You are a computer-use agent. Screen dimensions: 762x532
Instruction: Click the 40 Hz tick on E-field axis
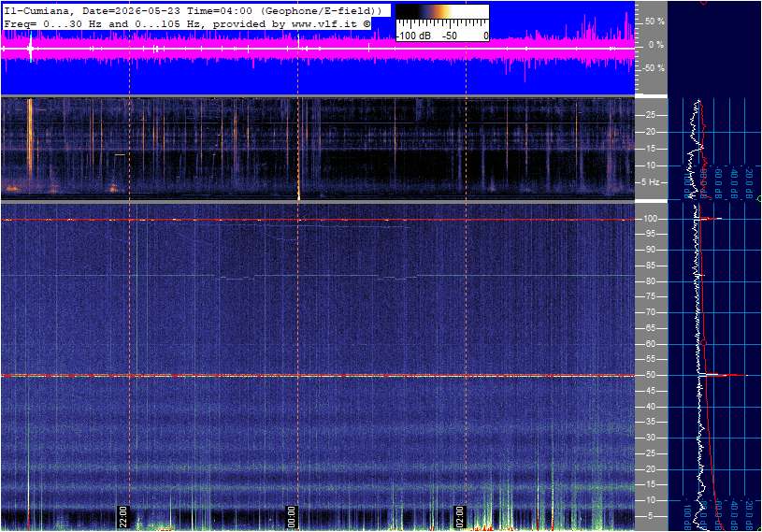pos(650,407)
